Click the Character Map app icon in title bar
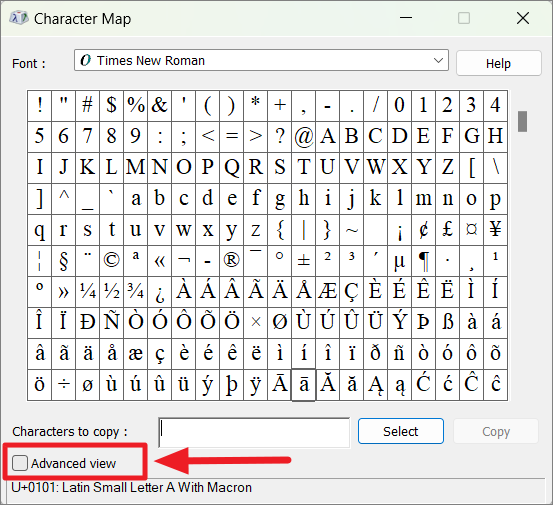 point(19,18)
